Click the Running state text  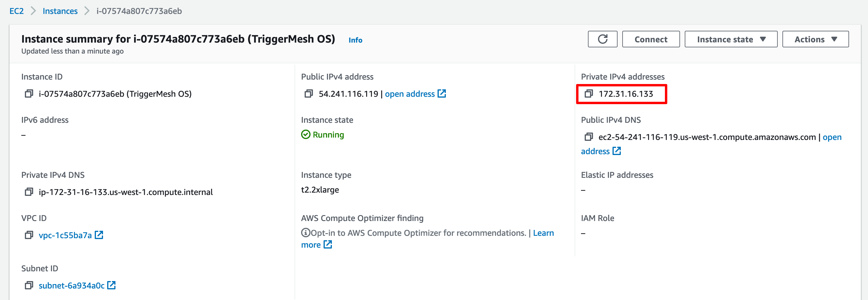[328, 135]
